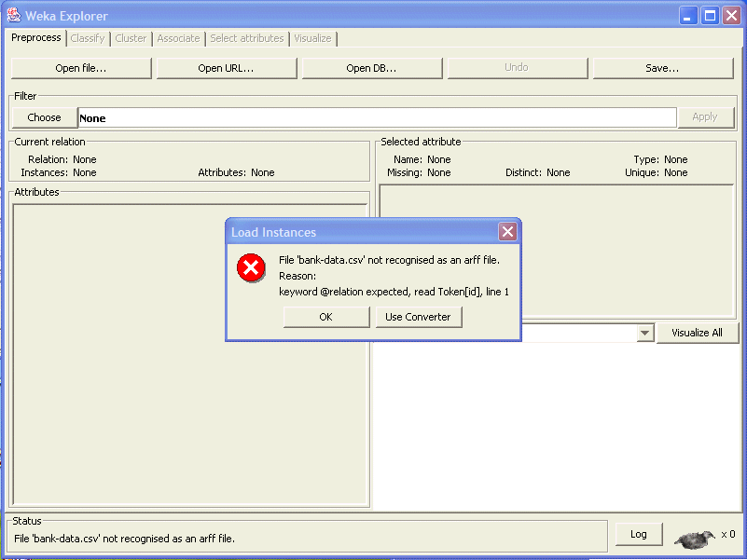Click the Weka bird icon in status bar
This screenshot has height=560, width=747.
pyautogui.click(x=696, y=538)
